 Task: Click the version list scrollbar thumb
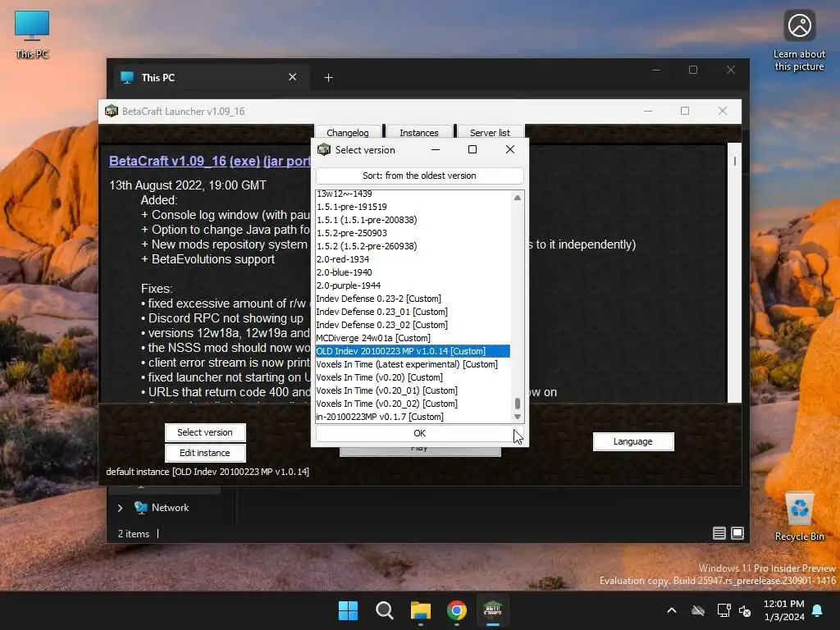pos(518,403)
